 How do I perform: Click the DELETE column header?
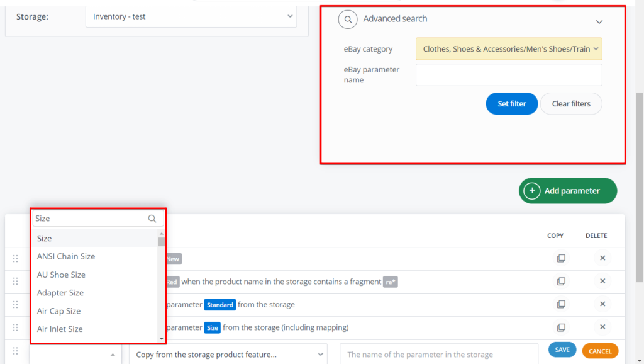coord(596,236)
